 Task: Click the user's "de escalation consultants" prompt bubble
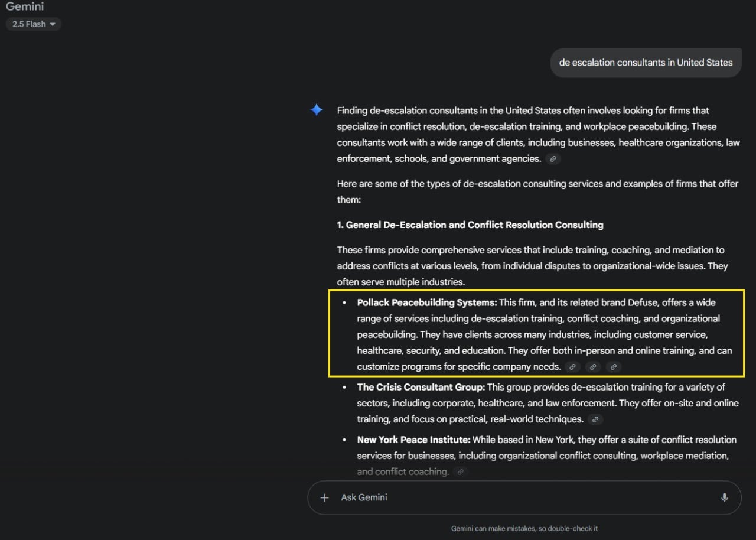[646, 63]
